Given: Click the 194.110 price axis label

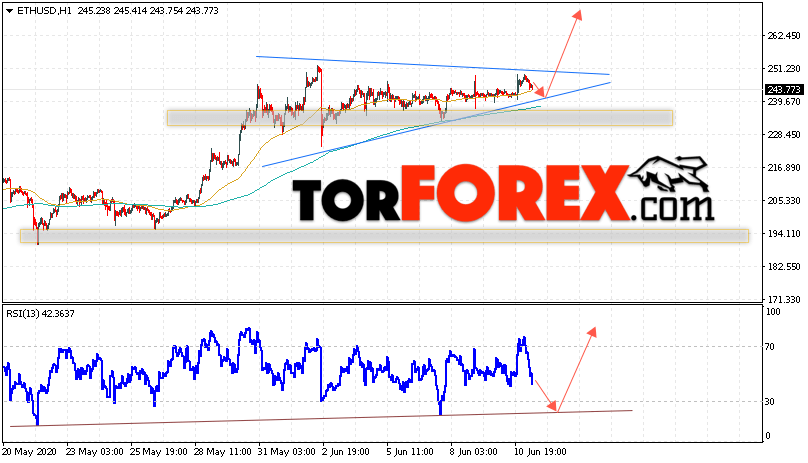Looking at the screenshot, I should [784, 234].
